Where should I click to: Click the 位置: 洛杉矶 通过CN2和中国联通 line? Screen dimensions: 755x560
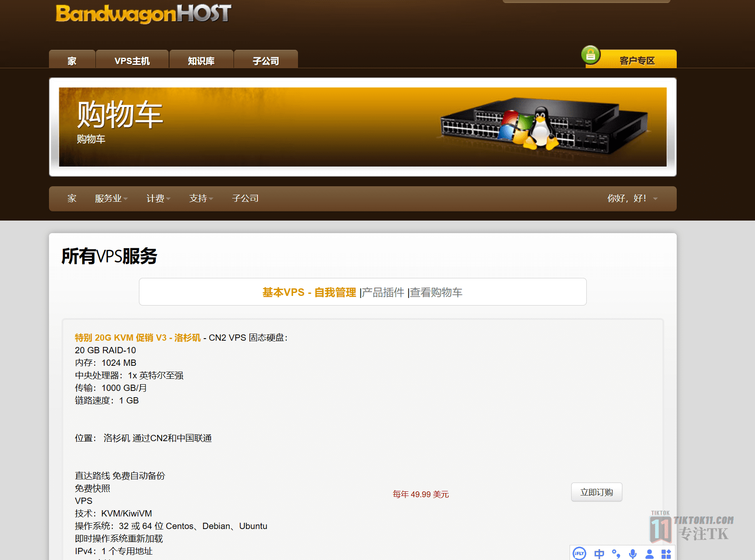pos(143,438)
